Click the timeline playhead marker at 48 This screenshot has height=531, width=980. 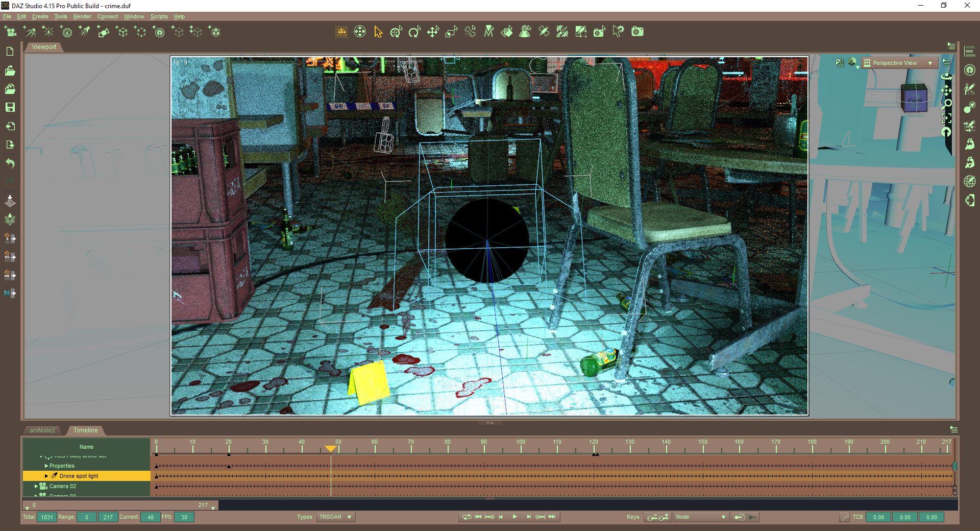coord(331,449)
